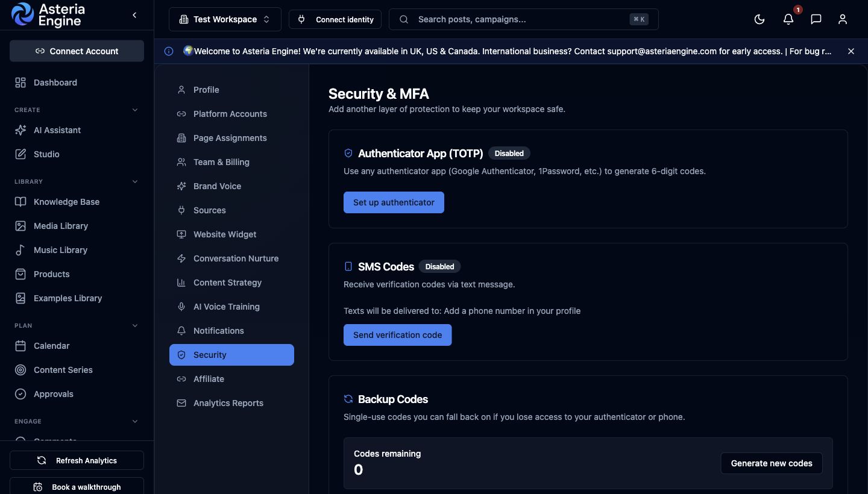Viewport: 868px width, 494px height.
Task: Open the Approvals checkmark icon
Action: point(20,394)
